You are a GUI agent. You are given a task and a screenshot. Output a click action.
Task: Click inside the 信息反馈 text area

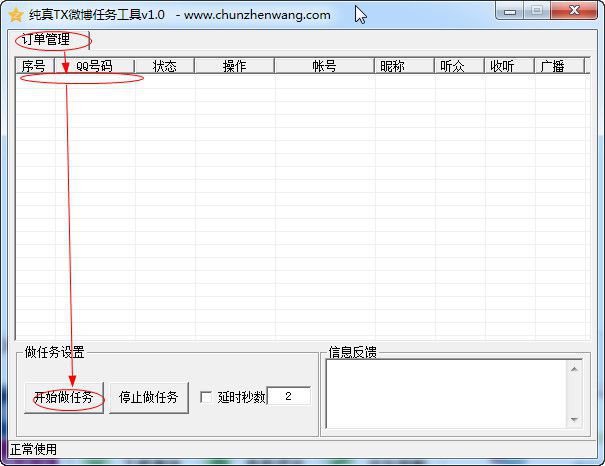click(x=446, y=393)
